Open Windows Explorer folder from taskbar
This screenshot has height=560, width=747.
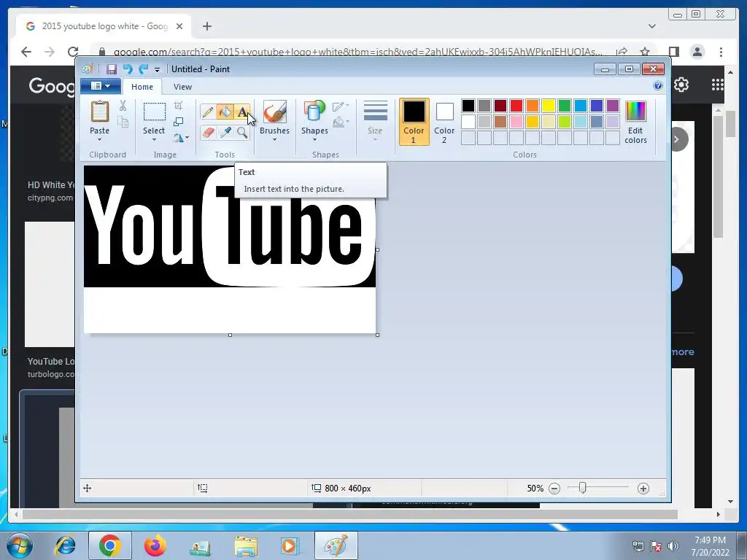[x=246, y=545]
